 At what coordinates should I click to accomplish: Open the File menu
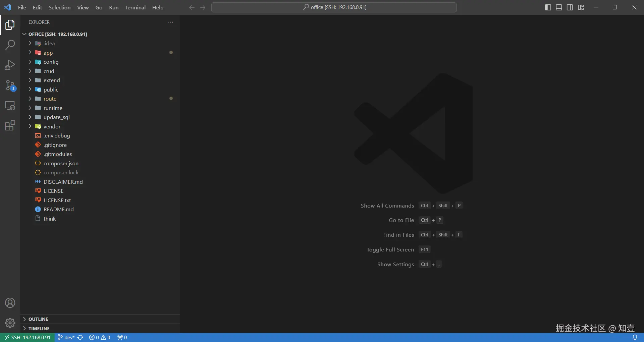22,7
